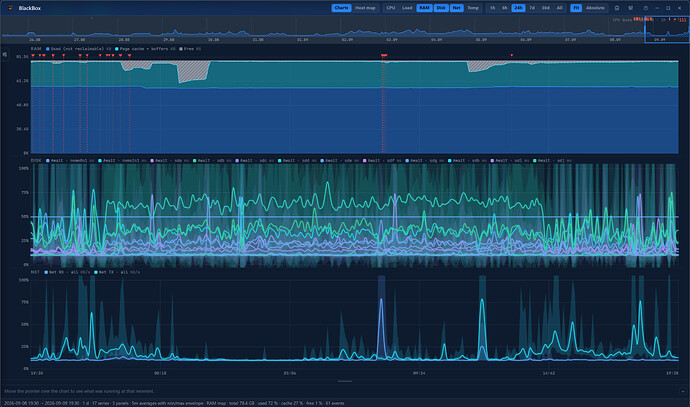Click the 'RAM' panel title label
Screen dimensions: 690x407
(x=36, y=49)
